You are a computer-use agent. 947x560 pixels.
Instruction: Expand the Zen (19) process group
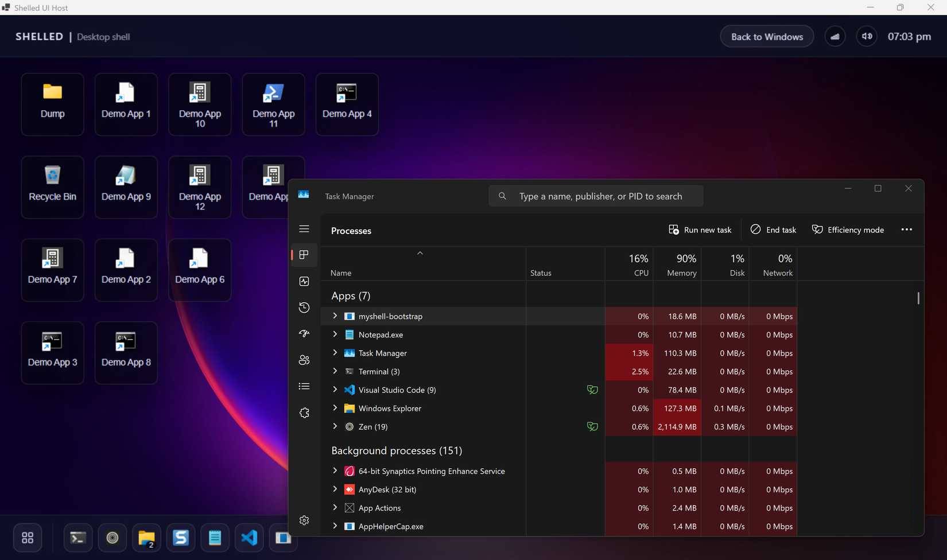(335, 426)
